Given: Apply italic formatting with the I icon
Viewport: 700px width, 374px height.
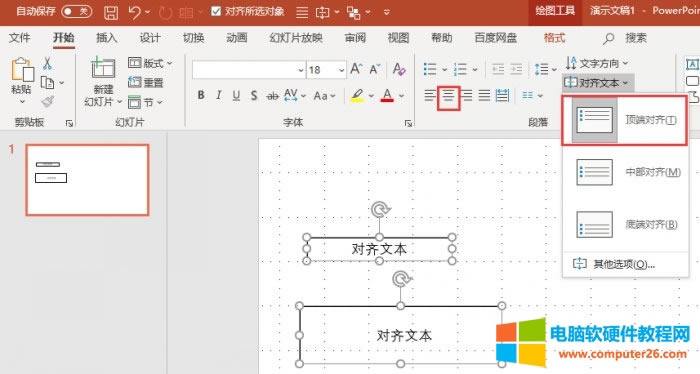Looking at the screenshot, I should point(218,95).
